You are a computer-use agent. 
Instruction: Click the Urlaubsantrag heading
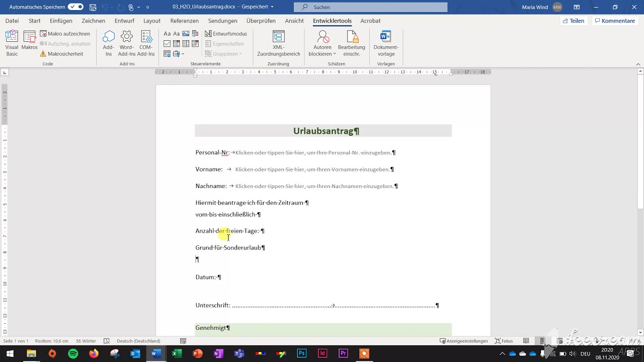tap(325, 131)
